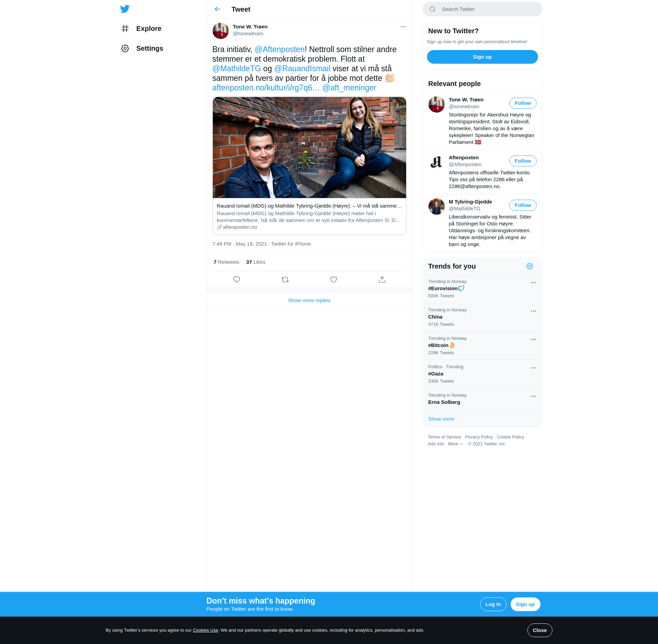Image resolution: width=658 pixels, height=644 pixels.
Task: Open trends settings gear icon
Action: coord(529,266)
